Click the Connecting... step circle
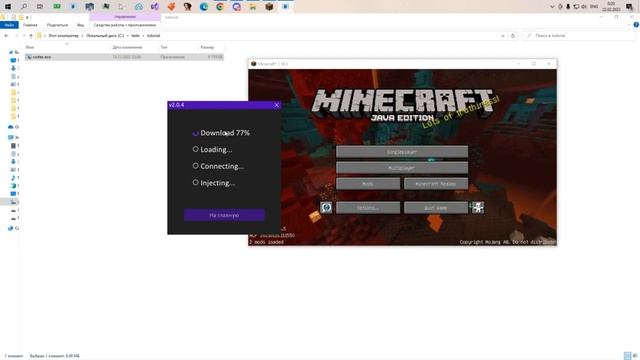 [x=196, y=166]
